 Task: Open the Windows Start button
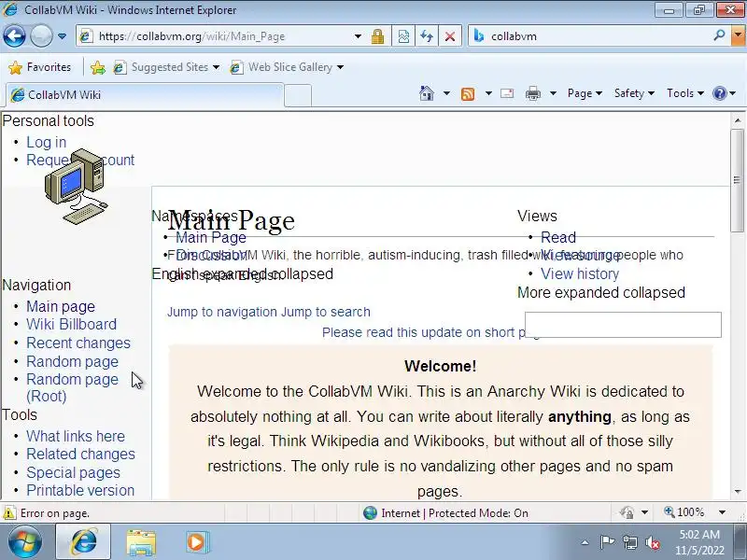click(25, 542)
